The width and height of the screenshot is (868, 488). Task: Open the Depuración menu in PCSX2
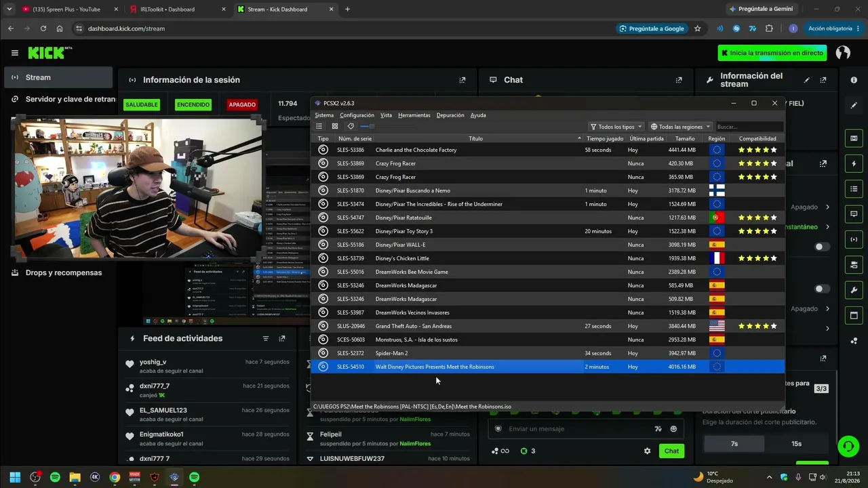(450, 115)
